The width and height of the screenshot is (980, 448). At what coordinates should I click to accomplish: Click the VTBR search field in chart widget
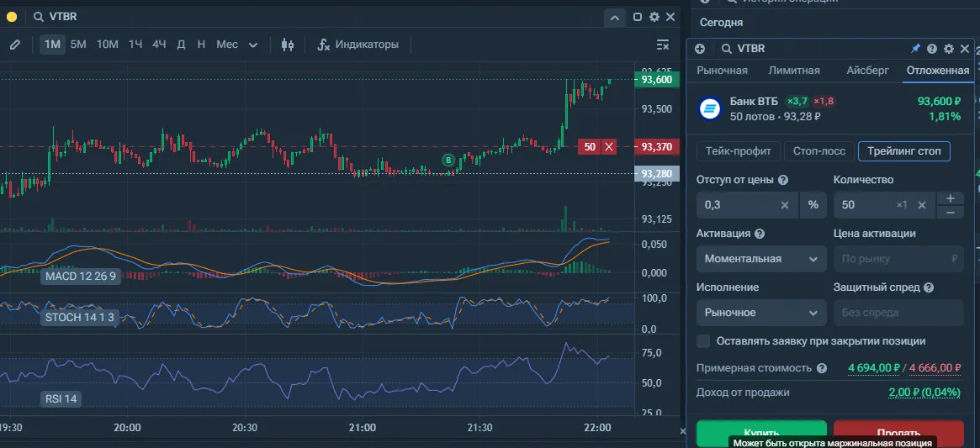(x=62, y=17)
